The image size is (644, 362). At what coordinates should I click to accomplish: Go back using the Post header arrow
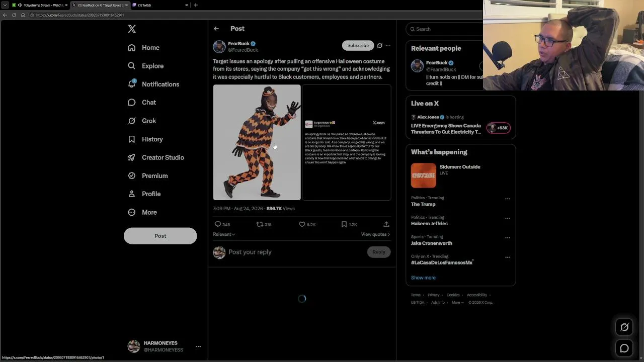(x=216, y=29)
